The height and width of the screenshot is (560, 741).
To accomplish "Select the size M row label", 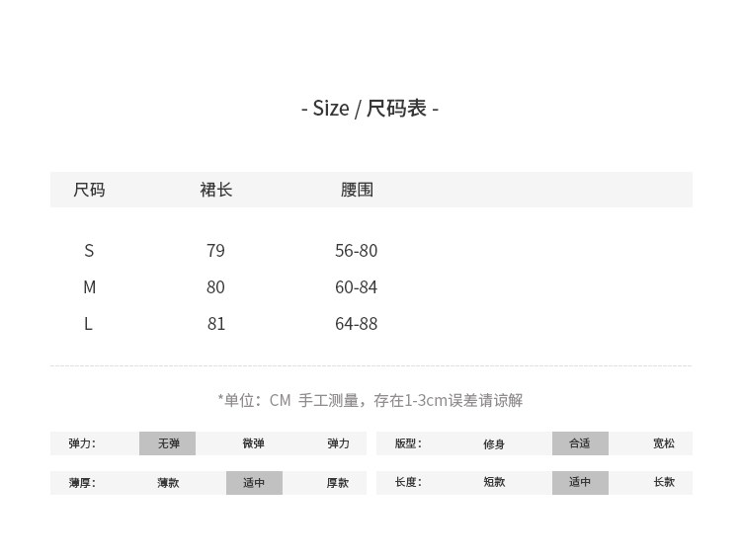I will click(x=89, y=287).
